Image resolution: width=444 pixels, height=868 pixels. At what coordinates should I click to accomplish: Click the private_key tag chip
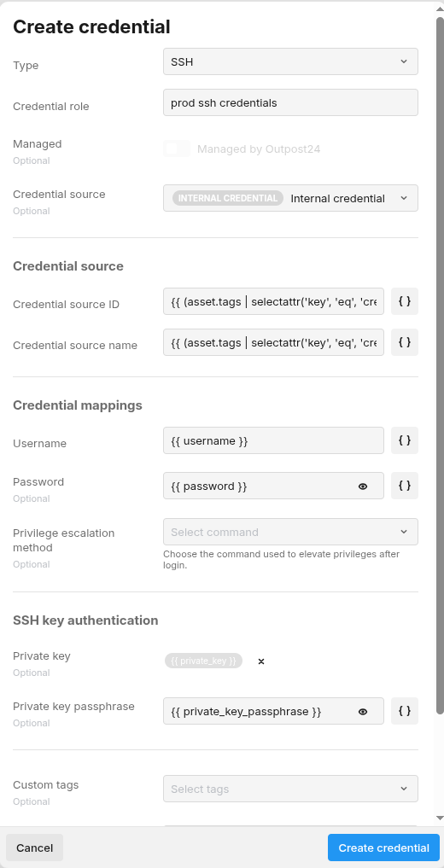pyautogui.click(x=204, y=661)
